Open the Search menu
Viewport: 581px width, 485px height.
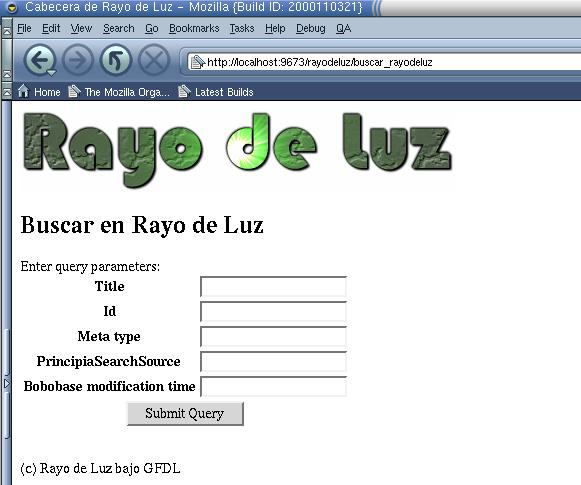119,29
